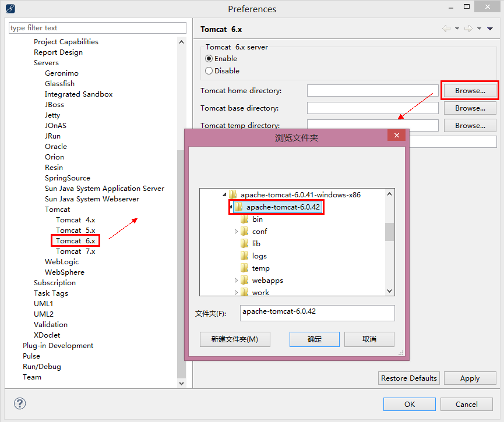Expand the conf folder node

(236, 232)
